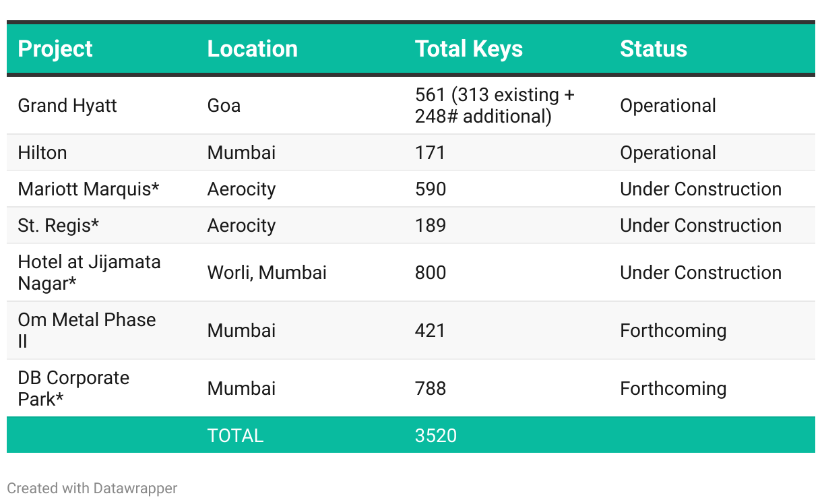Select the St. Regis project cell
The height and width of the screenshot is (504, 822).
(58, 226)
